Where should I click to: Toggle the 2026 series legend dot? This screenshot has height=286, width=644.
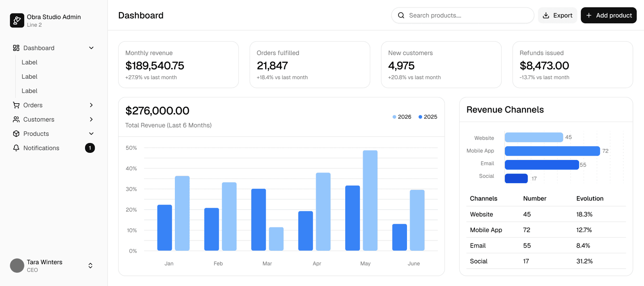394,117
